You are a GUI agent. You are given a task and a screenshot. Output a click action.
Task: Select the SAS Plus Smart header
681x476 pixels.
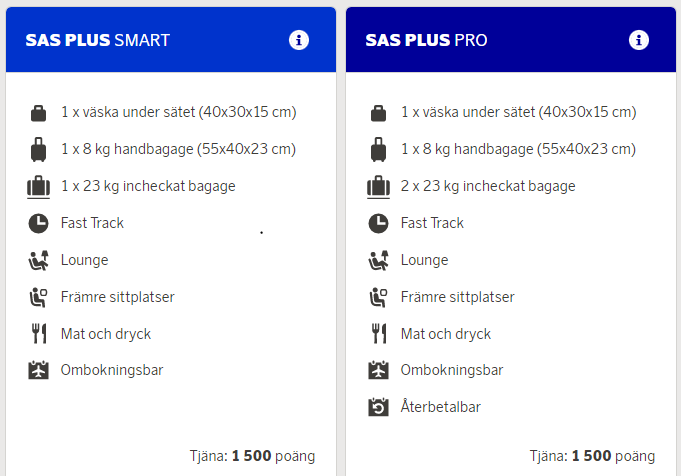point(98,40)
